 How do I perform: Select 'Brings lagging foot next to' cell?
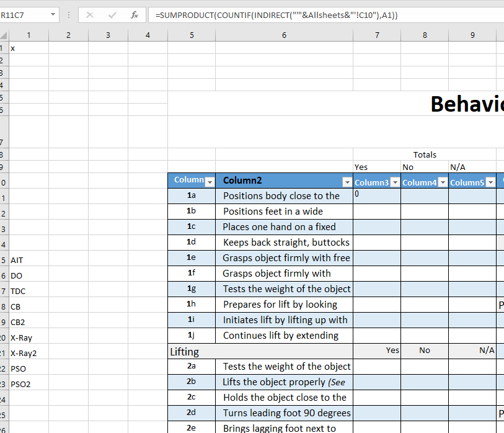click(284, 427)
